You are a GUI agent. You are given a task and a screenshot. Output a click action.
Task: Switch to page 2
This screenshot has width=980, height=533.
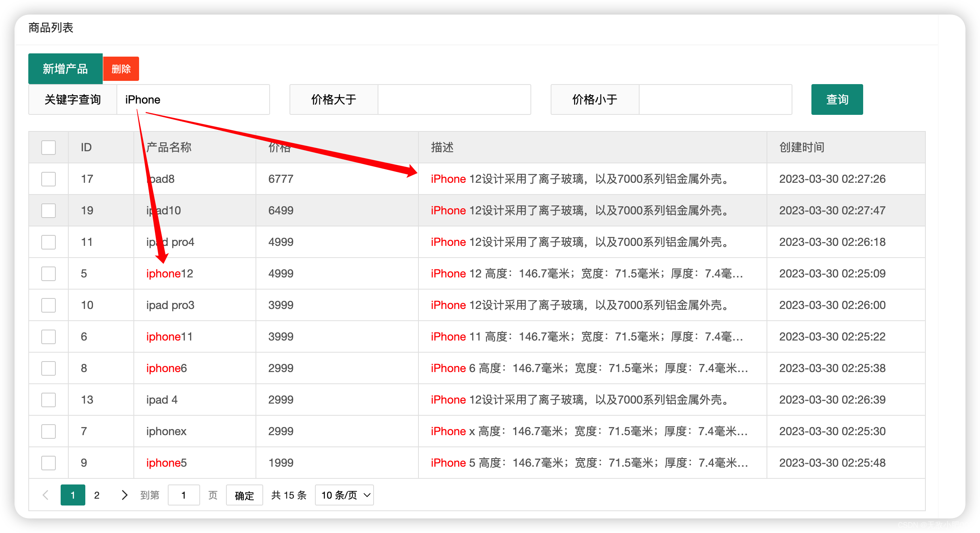click(x=97, y=495)
